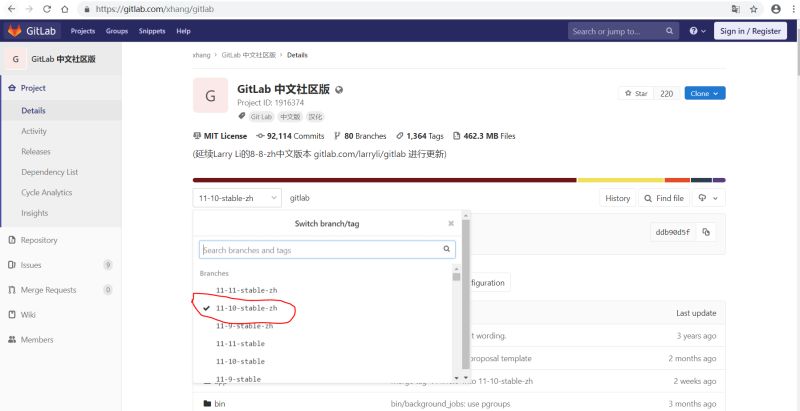The width and height of the screenshot is (800, 411).
Task: Select branch 11-11-stable
Action: coord(240,344)
